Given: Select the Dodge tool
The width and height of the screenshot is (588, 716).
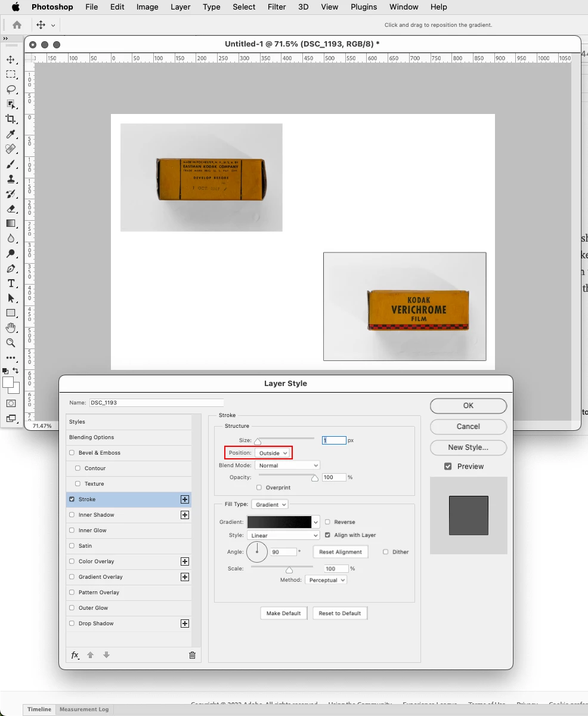Looking at the screenshot, I should pos(11,254).
